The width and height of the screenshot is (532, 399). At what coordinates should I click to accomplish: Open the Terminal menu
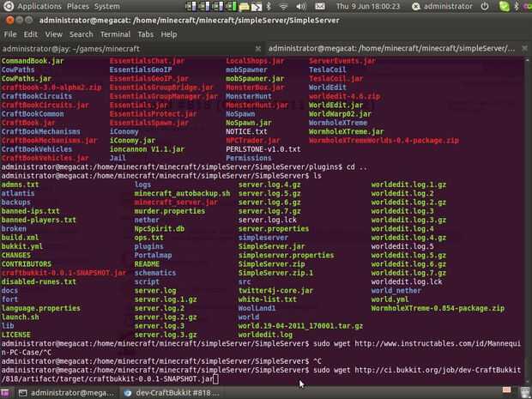tap(115, 34)
